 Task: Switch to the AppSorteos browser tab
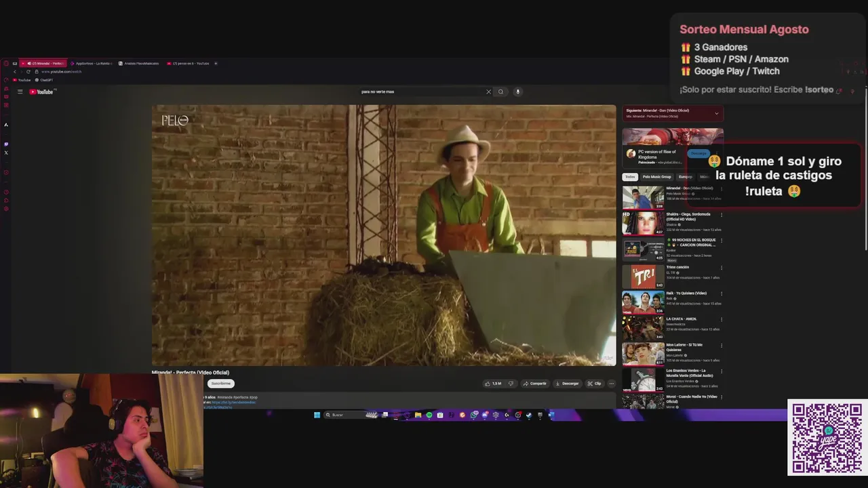pyautogui.click(x=91, y=64)
